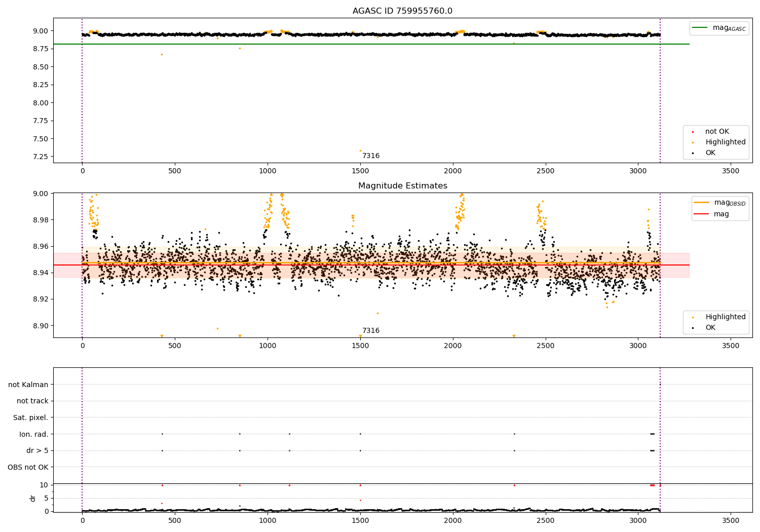Click the 8.96 y-axis tick label

point(41,246)
